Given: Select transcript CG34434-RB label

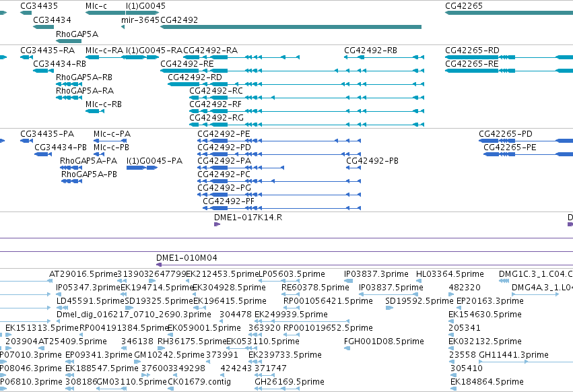Looking at the screenshot, I should tap(59, 64).
